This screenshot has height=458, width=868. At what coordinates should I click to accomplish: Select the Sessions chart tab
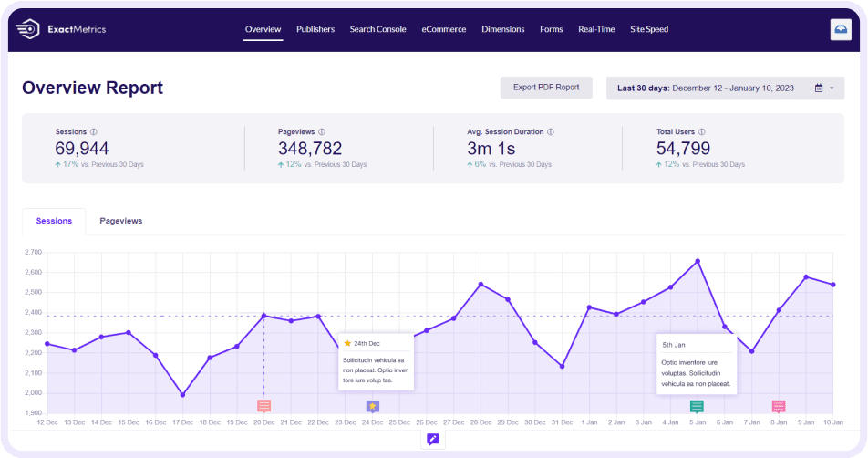tap(54, 221)
